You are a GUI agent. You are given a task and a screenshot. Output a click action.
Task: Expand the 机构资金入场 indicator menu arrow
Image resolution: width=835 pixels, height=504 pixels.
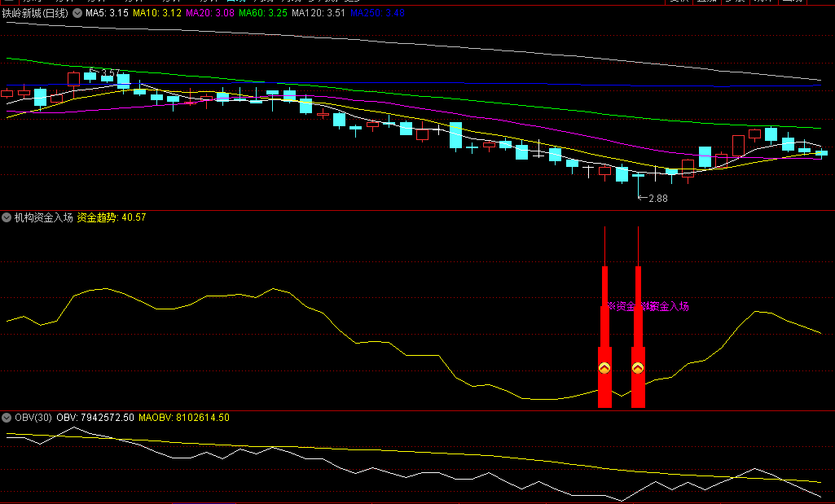(7, 217)
